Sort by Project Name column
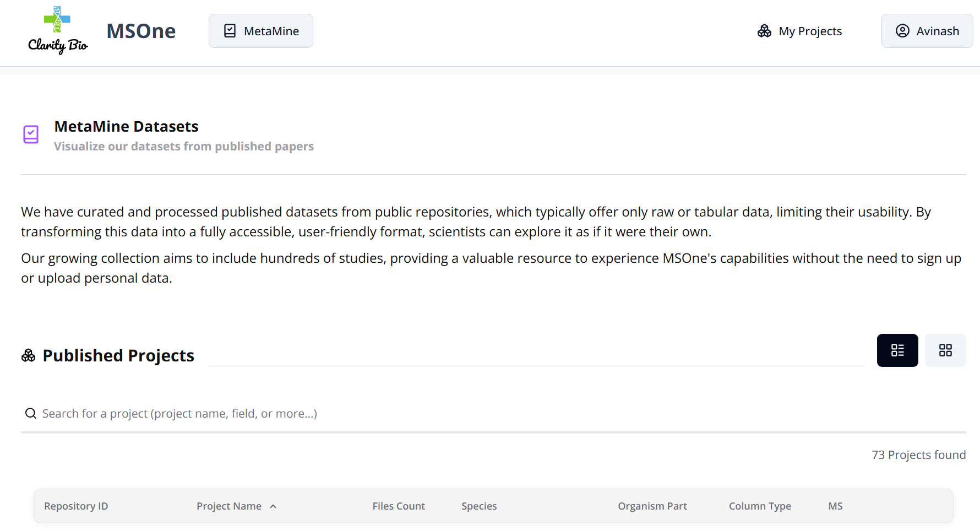This screenshot has height=530, width=980. tap(229, 506)
